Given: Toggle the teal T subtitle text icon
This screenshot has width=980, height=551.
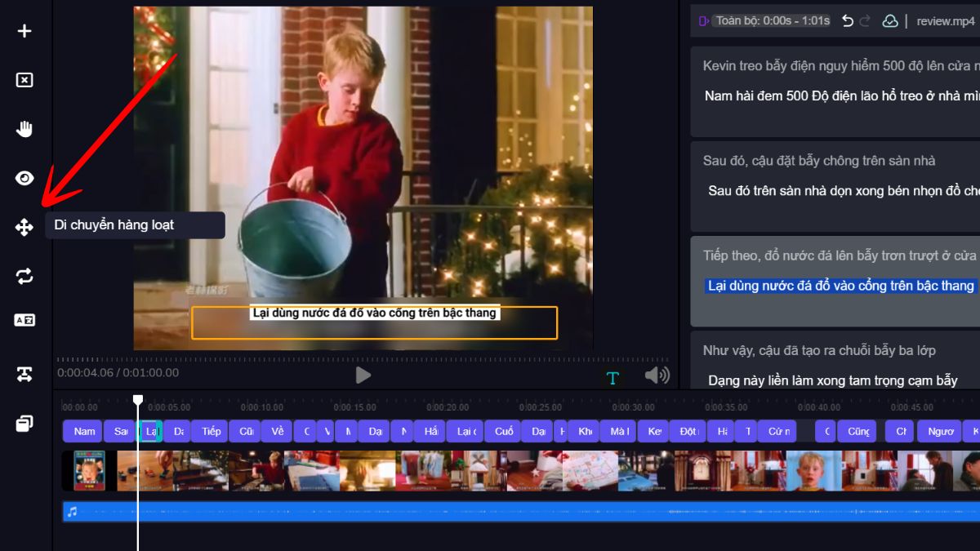Looking at the screenshot, I should point(612,378).
